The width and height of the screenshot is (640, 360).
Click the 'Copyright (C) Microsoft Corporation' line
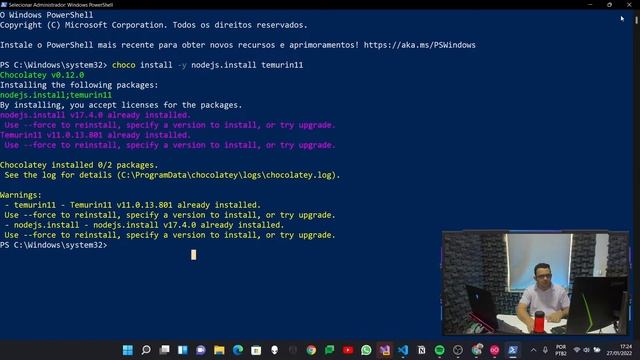[153, 25]
